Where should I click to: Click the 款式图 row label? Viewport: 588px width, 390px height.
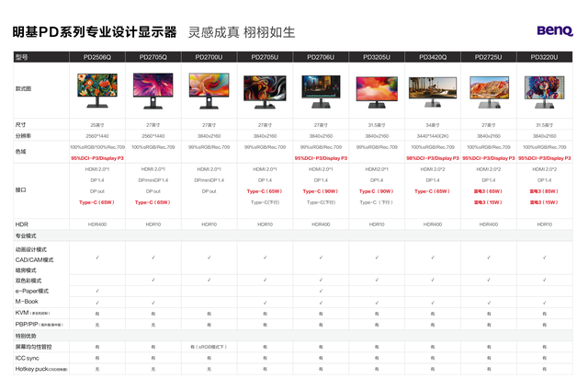tap(23, 88)
